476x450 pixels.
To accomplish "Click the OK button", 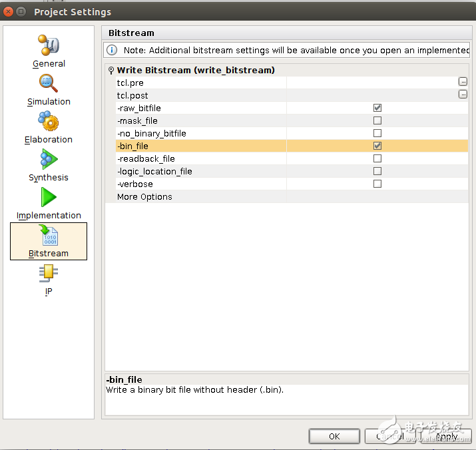I will coord(334,436).
